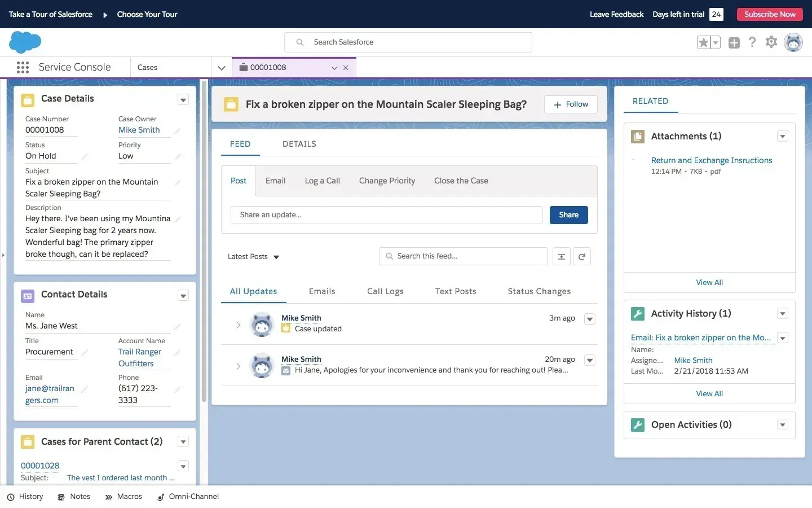Toggle Follow on this case
Viewport: 812px width, 508px height.
(570, 104)
